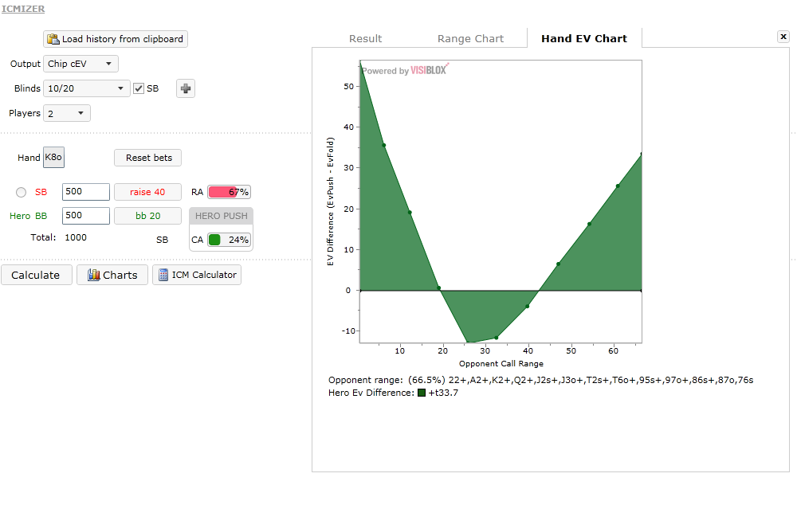
Task: Click the clipboard icon on Load history
Action: click(x=53, y=39)
